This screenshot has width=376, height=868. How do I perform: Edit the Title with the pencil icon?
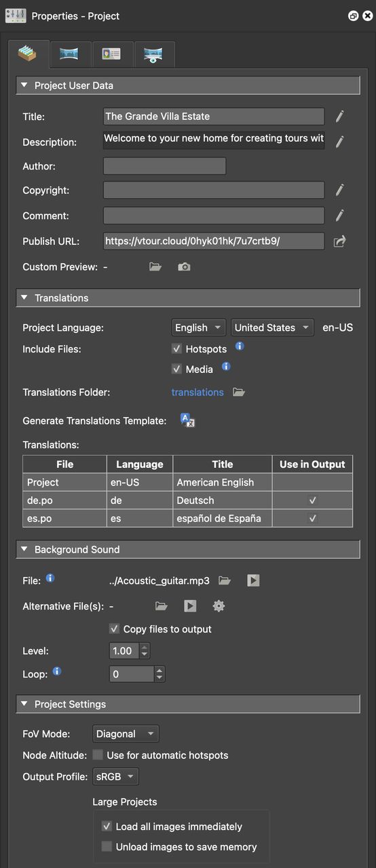(x=339, y=117)
